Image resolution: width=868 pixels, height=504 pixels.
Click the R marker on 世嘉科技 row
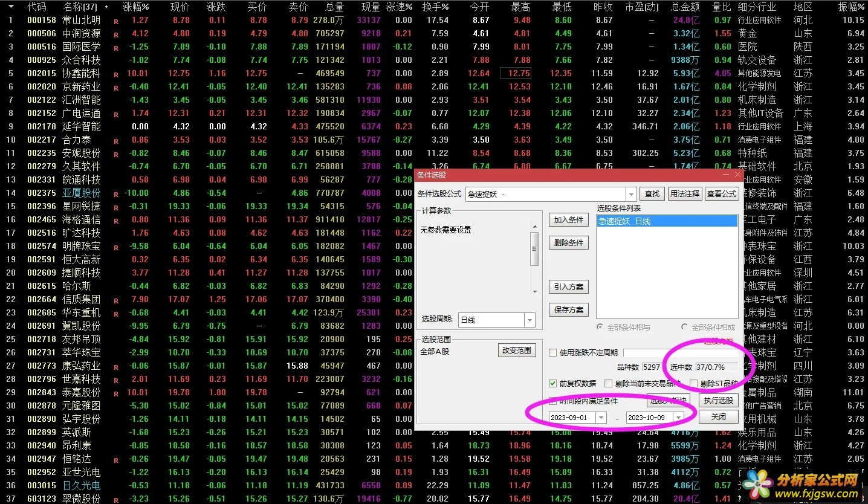tap(116, 380)
